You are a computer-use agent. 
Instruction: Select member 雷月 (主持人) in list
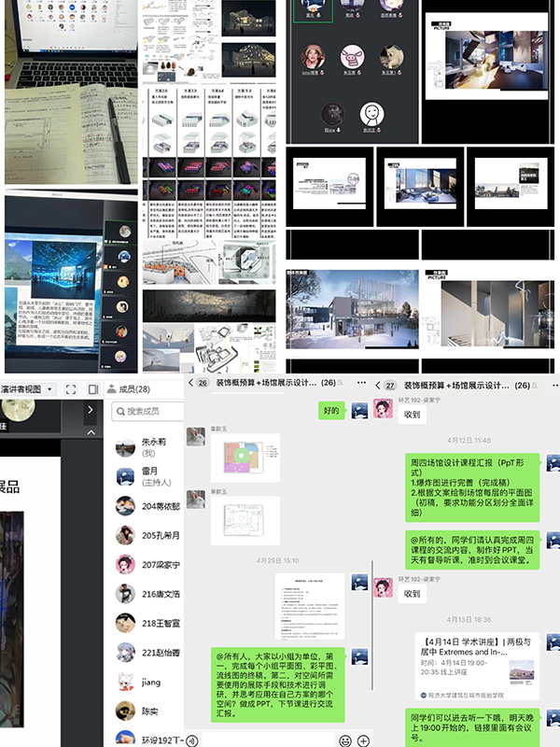click(x=152, y=477)
